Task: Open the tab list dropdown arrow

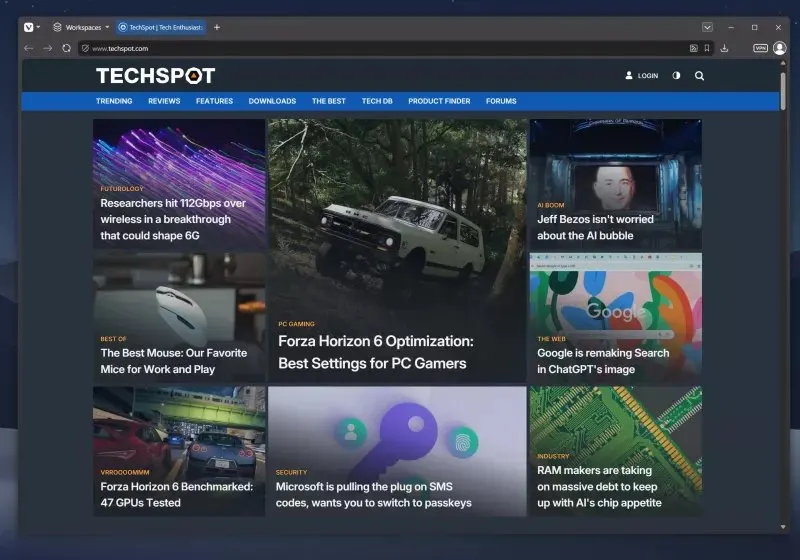Action: [707, 28]
